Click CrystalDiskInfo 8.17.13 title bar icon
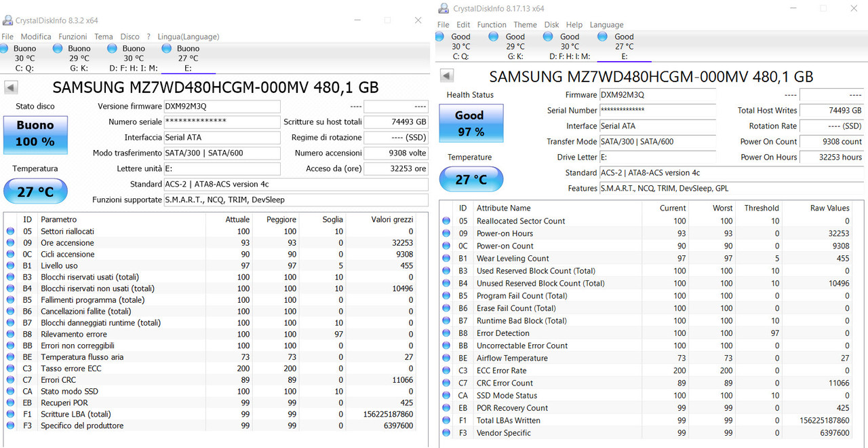This screenshot has height=448, width=868. tap(443, 8)
